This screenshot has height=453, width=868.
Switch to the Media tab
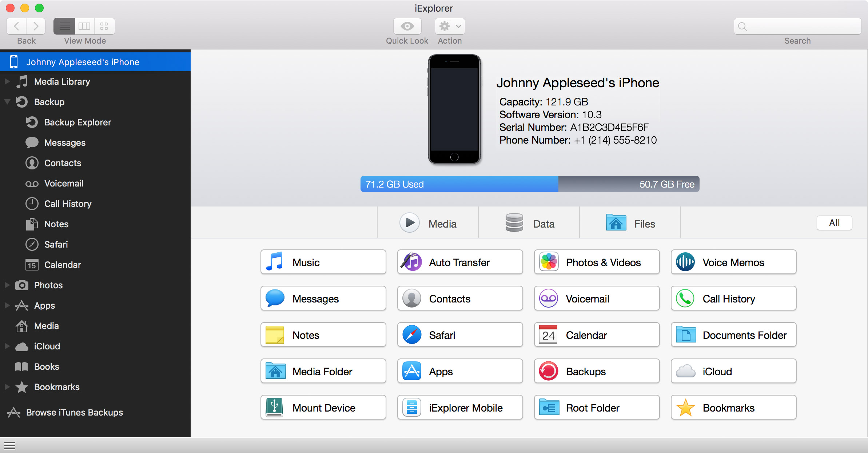430,223
